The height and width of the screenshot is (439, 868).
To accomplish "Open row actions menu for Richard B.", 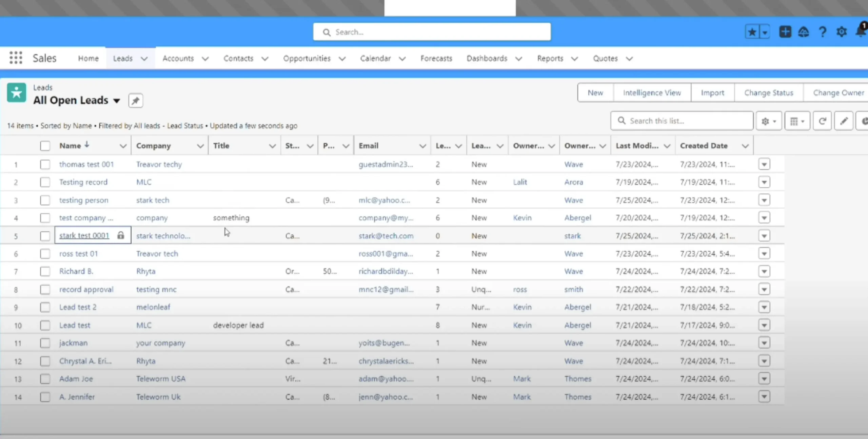I will click(x=764, y=271).
